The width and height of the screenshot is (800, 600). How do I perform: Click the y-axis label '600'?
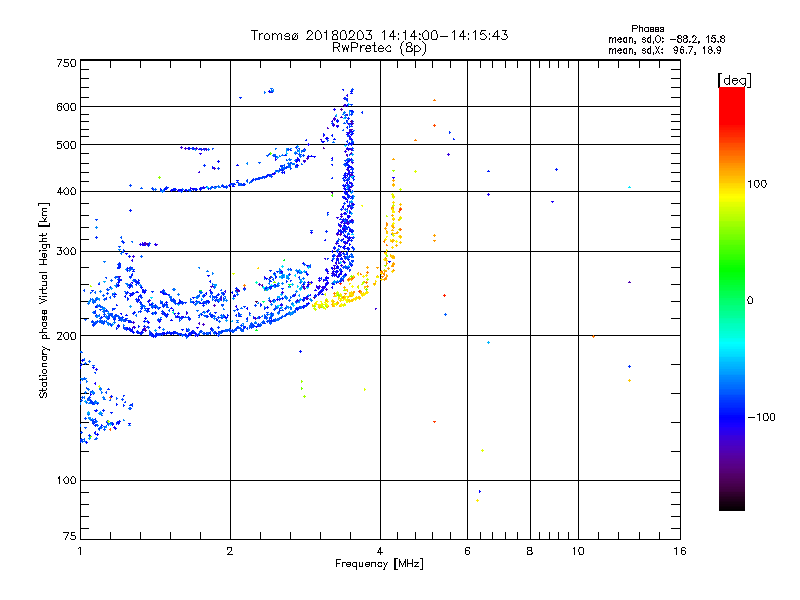coord(66,107)
